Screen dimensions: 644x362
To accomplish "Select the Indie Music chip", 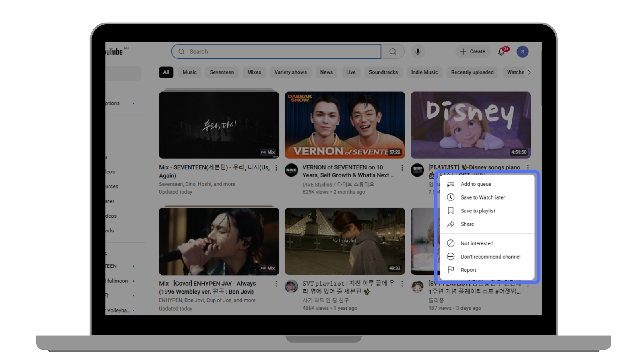I will point(425,72).
